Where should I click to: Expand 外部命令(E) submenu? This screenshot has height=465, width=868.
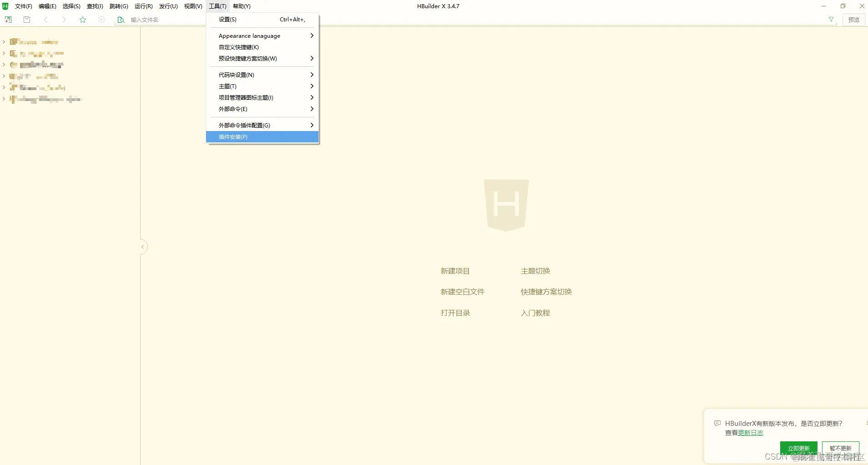pos(262,109)
